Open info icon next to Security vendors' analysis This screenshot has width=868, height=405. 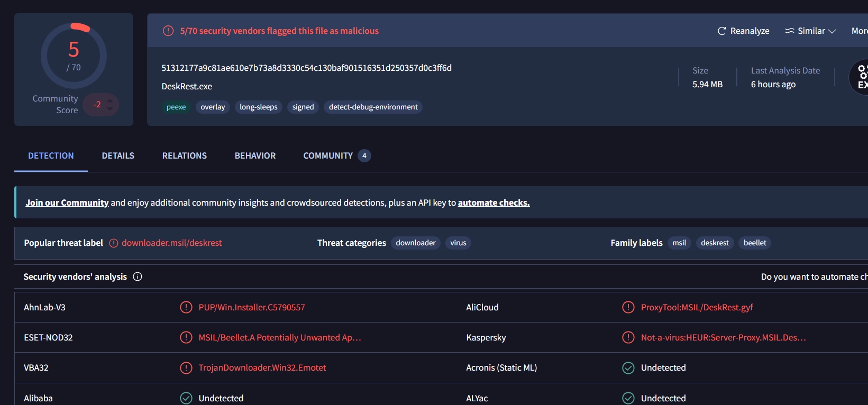tap(138, 277)
